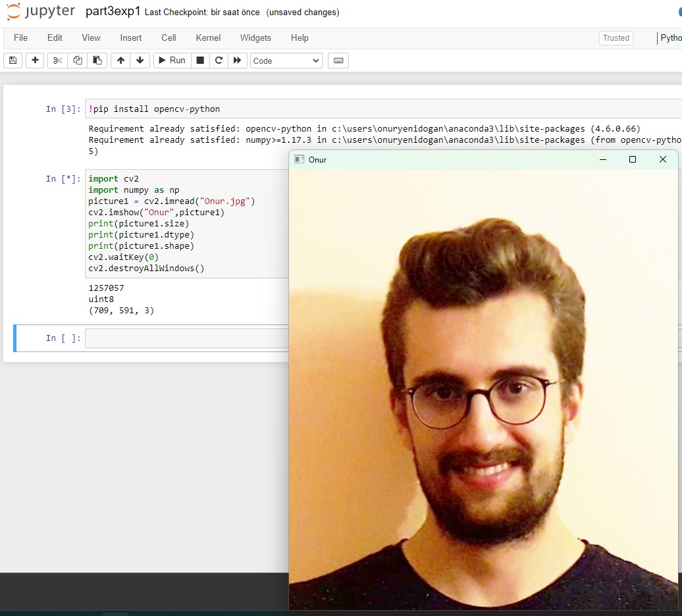
Task: Click the Trusted notebook indicator
Action: [x=616, y=38]
